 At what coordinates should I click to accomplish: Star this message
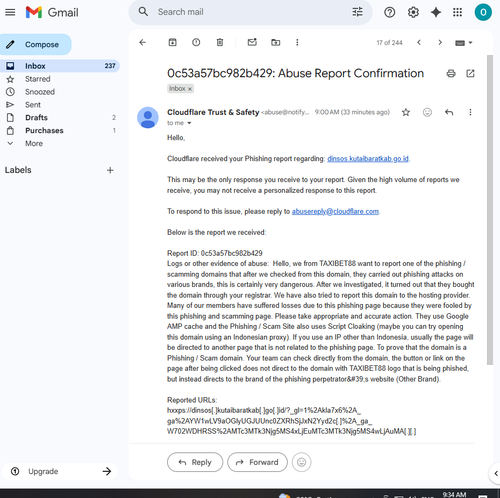pos(406,112)
